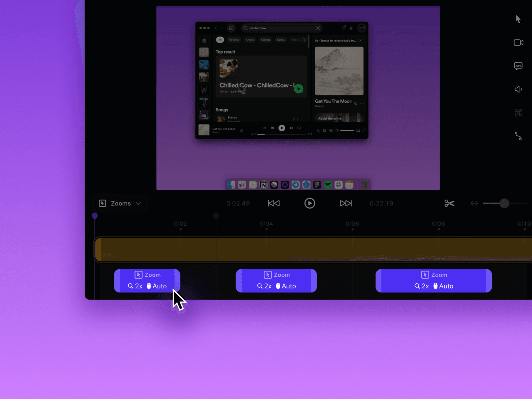Image resolution: width=532 pixels, height=399 pixels.
Task: Open keyboard shortcuts command icon
Action: pyautogui.click(x=518, y=113)
